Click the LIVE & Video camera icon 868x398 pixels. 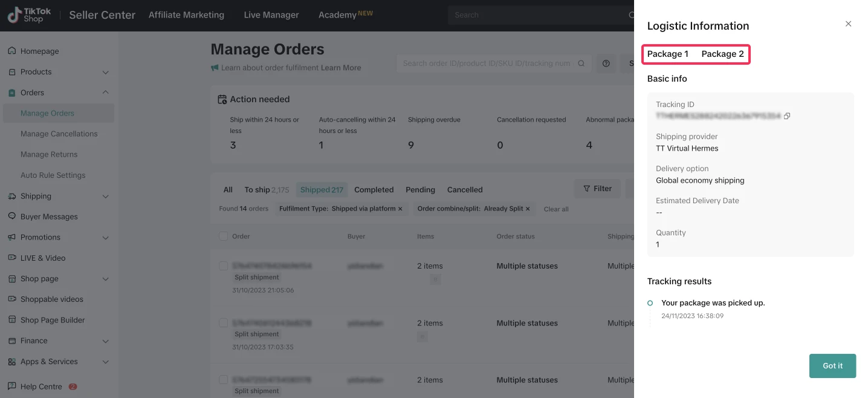(11, 258)
